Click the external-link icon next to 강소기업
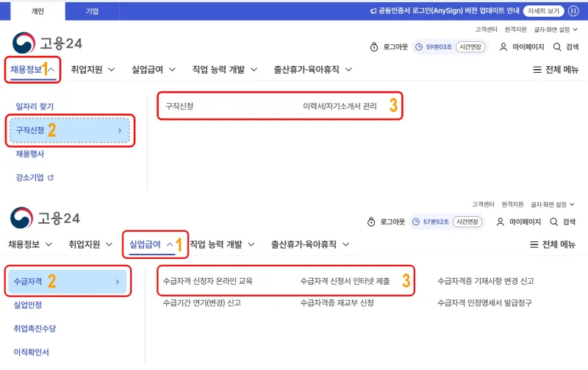Image resolution: width=588 pixels, height=370 pixels. click(51, 177)
